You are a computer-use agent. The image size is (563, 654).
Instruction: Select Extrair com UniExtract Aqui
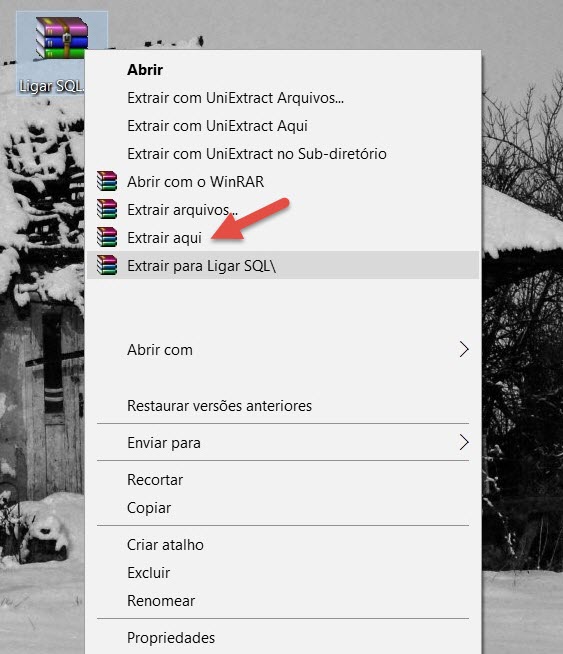(x=283, y=126)
